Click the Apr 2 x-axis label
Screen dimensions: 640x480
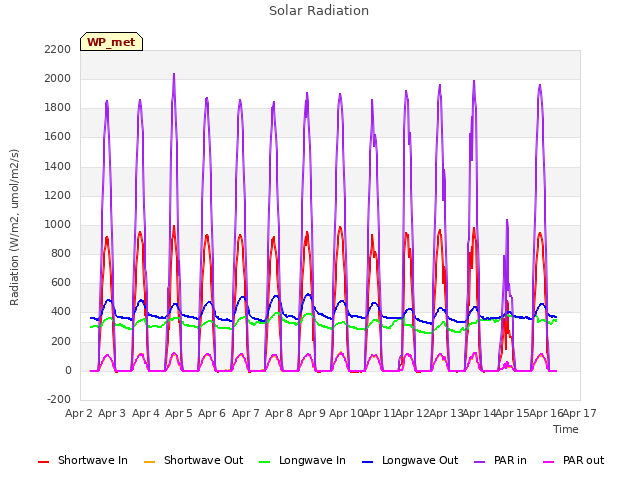coord(79,413)
